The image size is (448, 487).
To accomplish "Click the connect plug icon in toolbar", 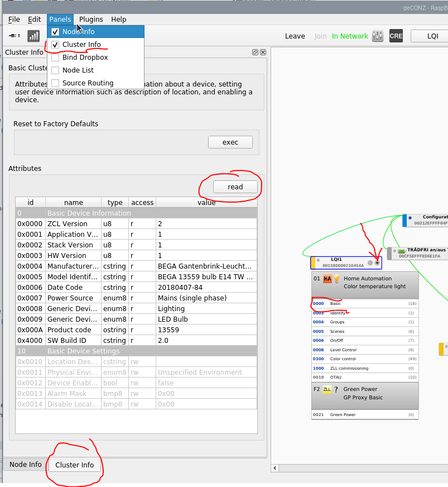I will [15, 36].
